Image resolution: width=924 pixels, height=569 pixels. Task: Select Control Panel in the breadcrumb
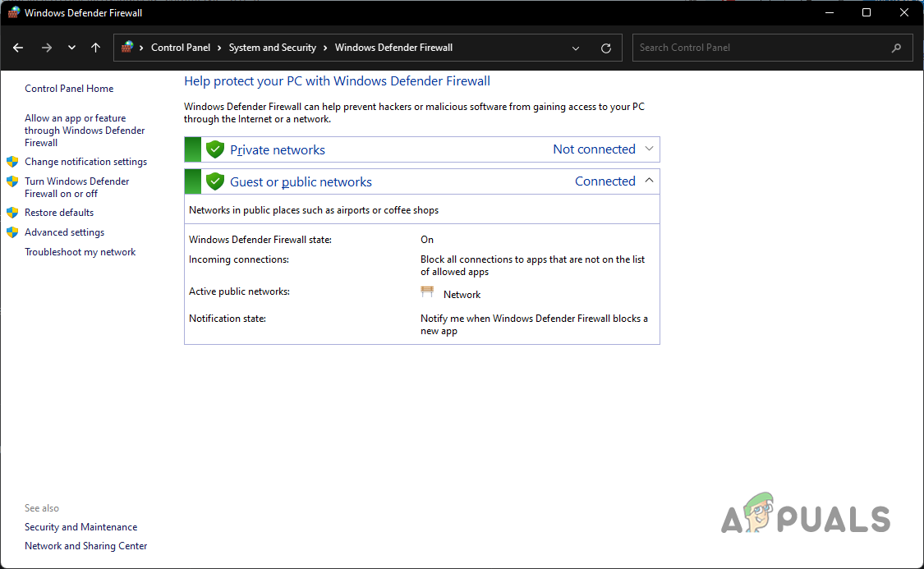coord(180,48)
